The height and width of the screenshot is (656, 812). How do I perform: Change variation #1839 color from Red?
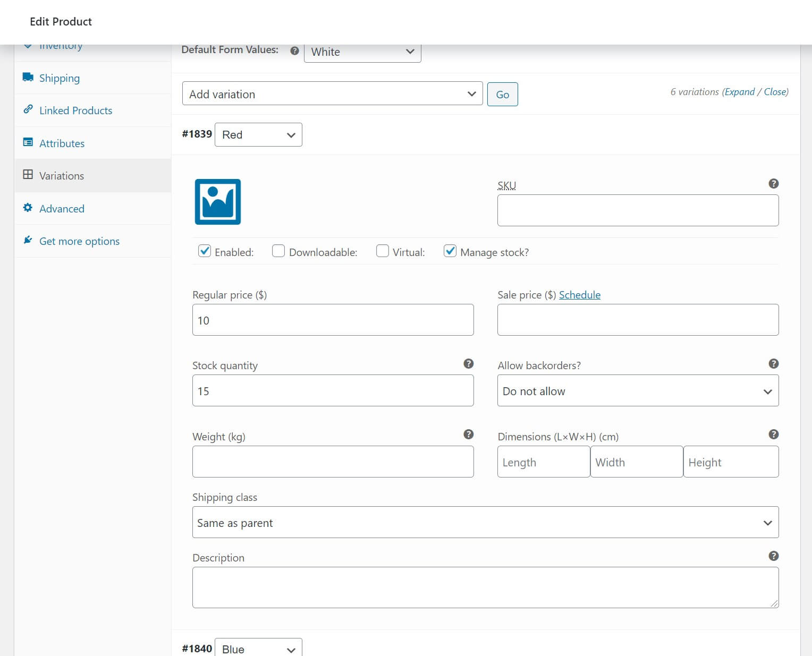pos(258,134)
